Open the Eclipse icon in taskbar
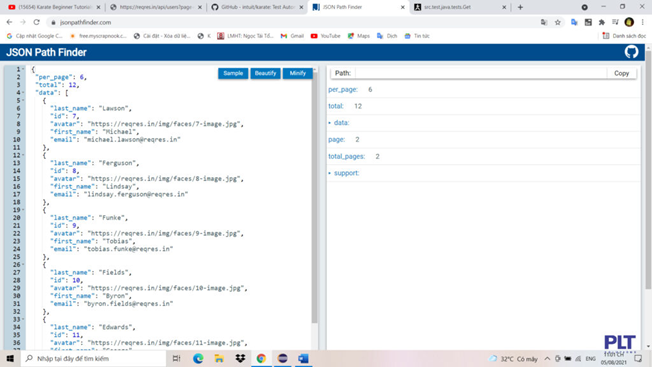652x367 pixels. (282, 358)
